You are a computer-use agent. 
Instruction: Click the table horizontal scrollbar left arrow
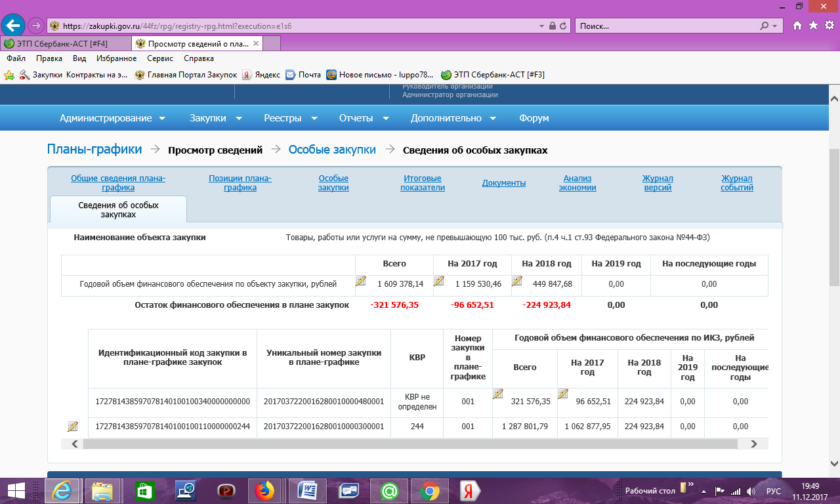coord(75,444)
